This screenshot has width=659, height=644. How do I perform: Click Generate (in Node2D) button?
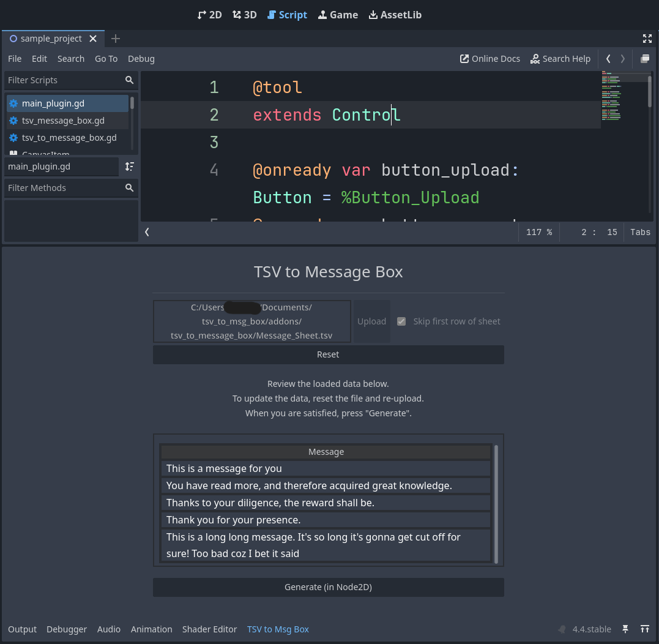(328, 587)
